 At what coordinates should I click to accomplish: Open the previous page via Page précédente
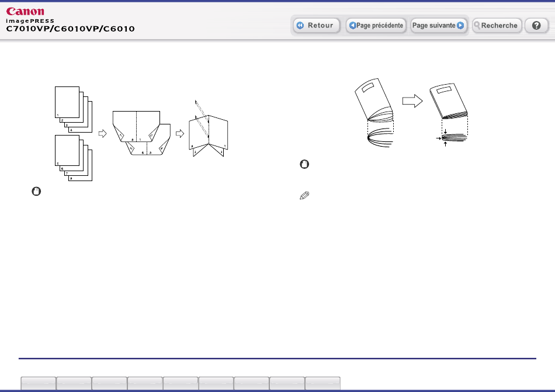click(x=376, y=26)
